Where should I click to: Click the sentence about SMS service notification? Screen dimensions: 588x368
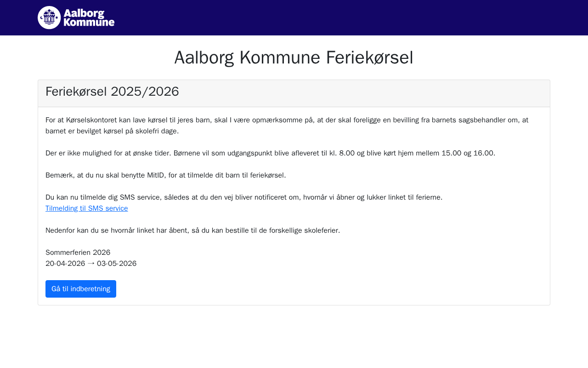pyautogui.click(x=244, y=197)
